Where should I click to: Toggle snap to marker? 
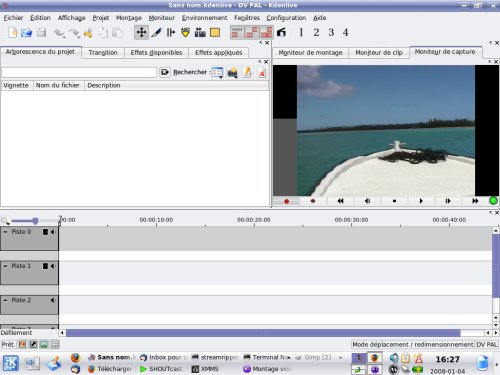click(266, 33)
